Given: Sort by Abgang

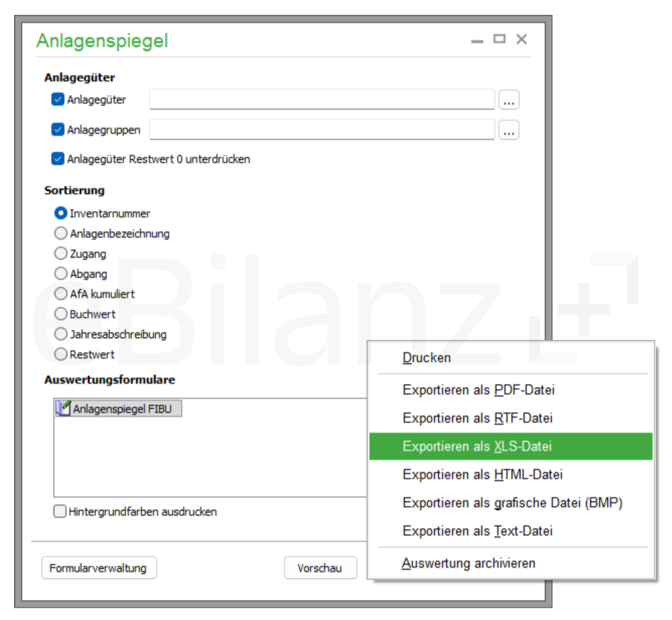Looking at the screenshot, I should point(61,273).
